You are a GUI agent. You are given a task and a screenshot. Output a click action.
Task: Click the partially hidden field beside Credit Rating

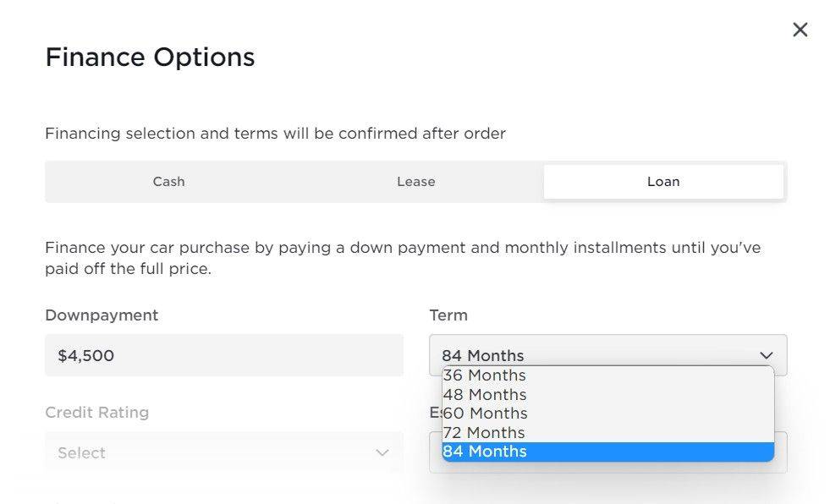click(780, 452)
